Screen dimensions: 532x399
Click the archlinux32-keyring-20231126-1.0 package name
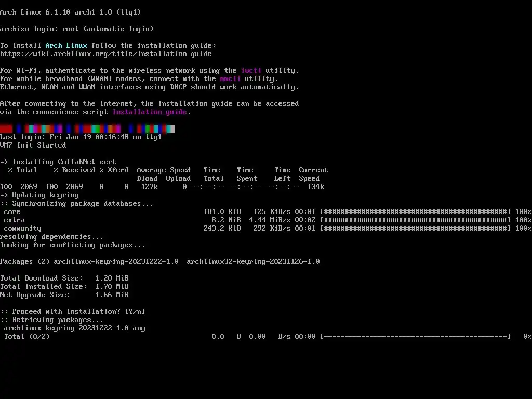pyautogui.click(x=253, y=262)
